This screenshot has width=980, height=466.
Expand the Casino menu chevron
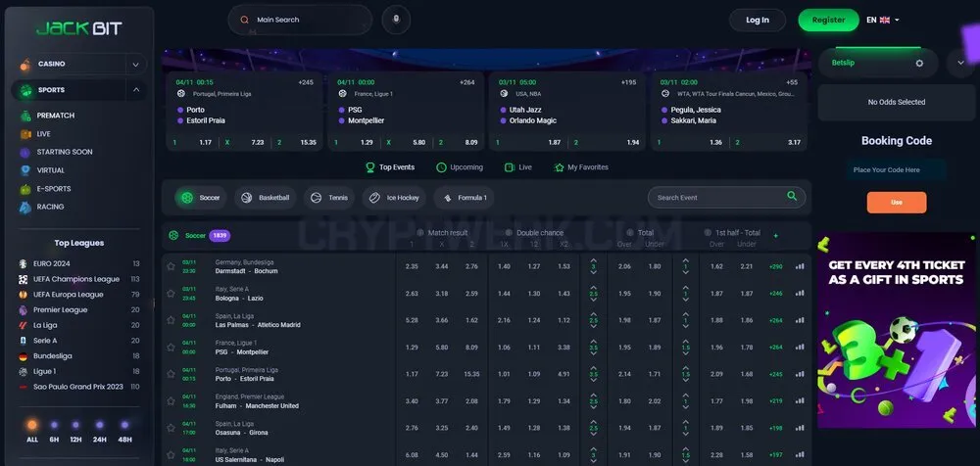[x=135, y=64]
